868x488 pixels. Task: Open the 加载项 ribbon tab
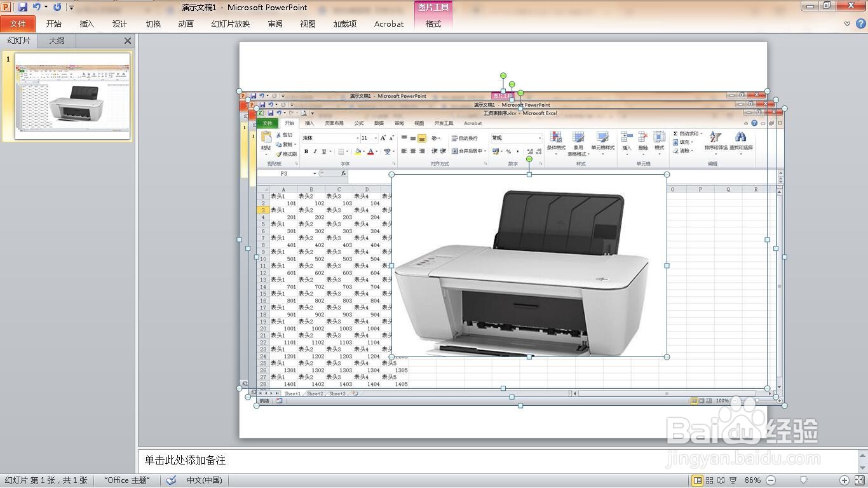[x=345, y=24]
